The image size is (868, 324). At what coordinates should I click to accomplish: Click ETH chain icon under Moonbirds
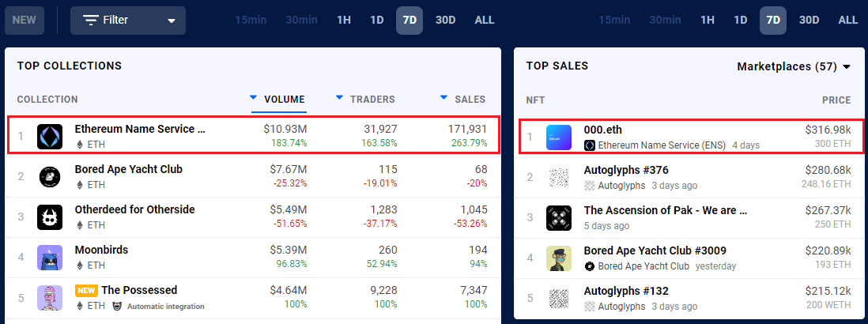pyautogui.click(x=80, y=266)
